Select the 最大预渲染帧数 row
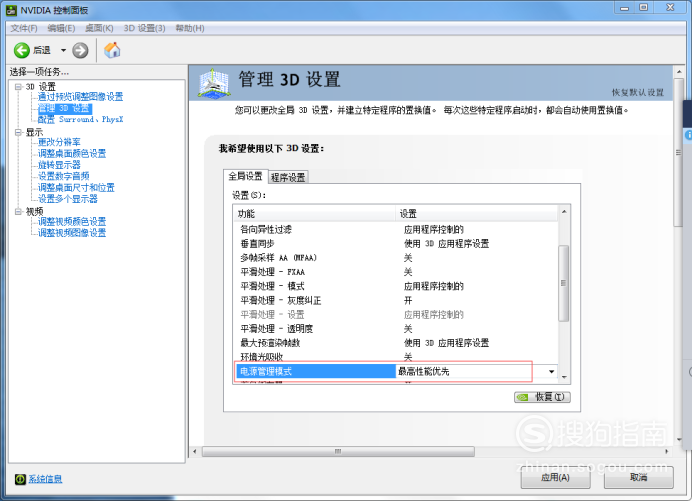 tap(395, 343)
